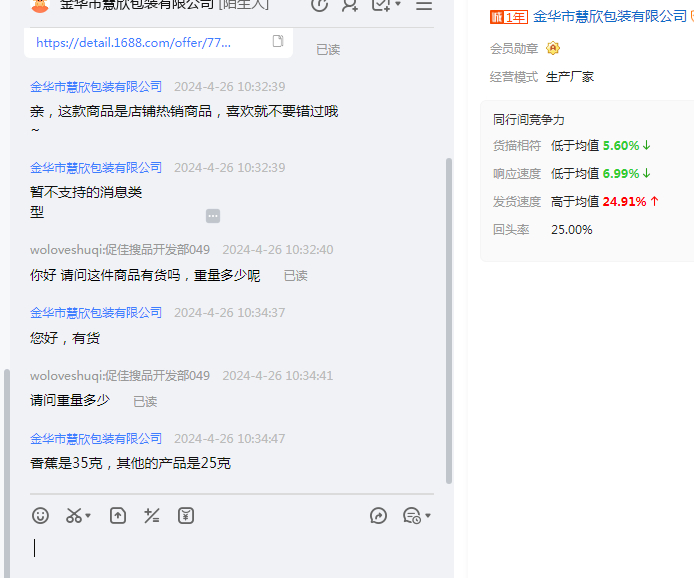Click the 6.99% response speed value
Screen dimensions: 694x578
point(621,173)
